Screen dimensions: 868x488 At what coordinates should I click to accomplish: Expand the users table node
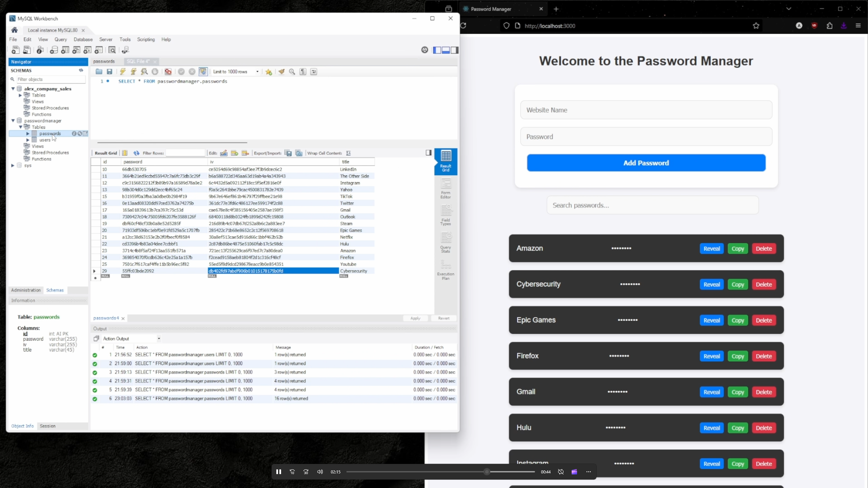(28, 140)
